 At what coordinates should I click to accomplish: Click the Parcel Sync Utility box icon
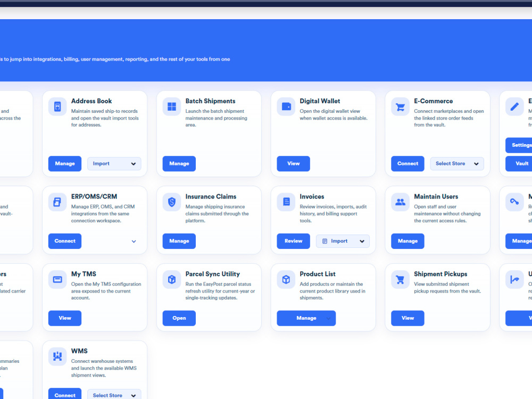point(172,280)
